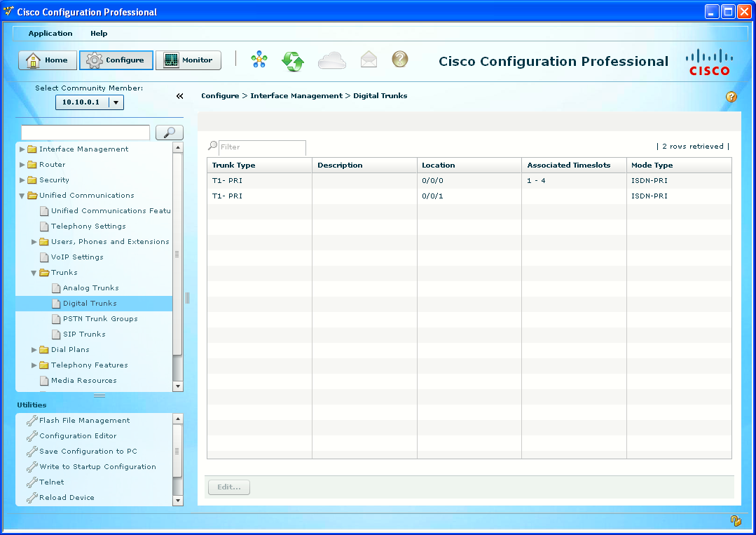This screenshot has width=756, height=535.
Task: Click the magnifier search button in left pane
Action: click(x=170, y=133)
